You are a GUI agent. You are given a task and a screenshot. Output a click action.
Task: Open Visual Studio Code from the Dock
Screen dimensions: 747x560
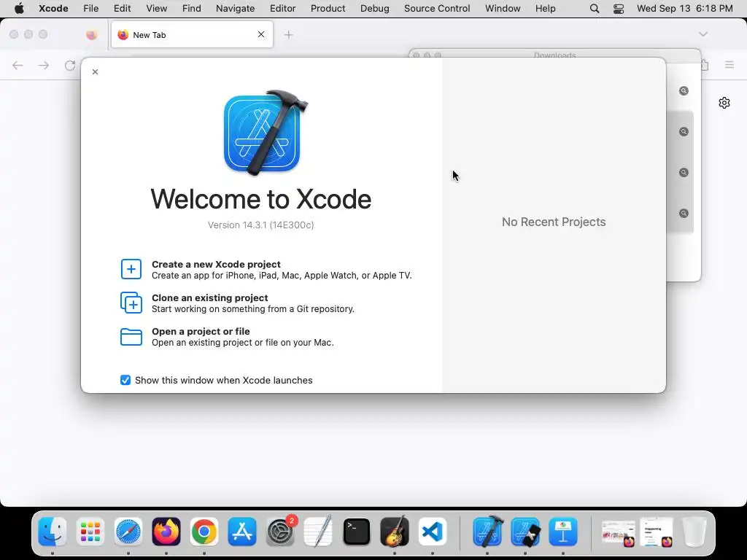[433, 532]
